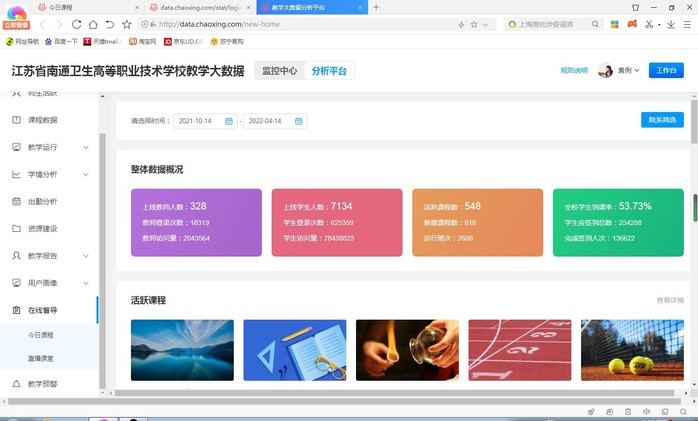Click the new tab plus button

376,7
